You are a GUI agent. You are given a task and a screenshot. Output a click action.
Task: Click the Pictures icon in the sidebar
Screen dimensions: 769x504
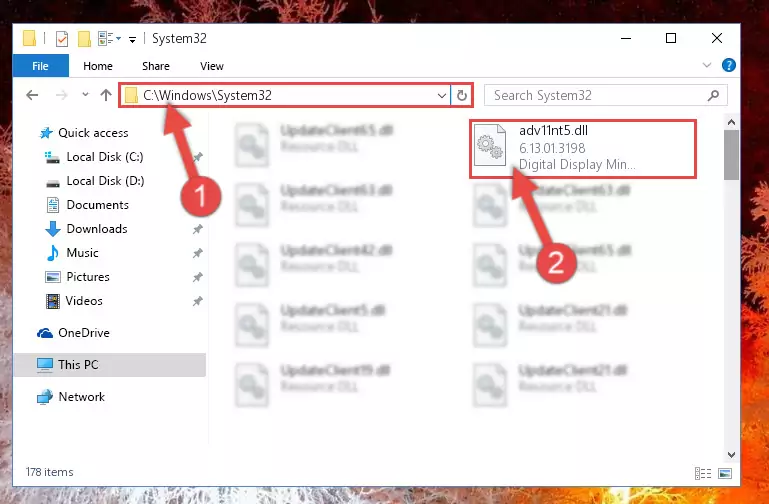coord(52,277)
